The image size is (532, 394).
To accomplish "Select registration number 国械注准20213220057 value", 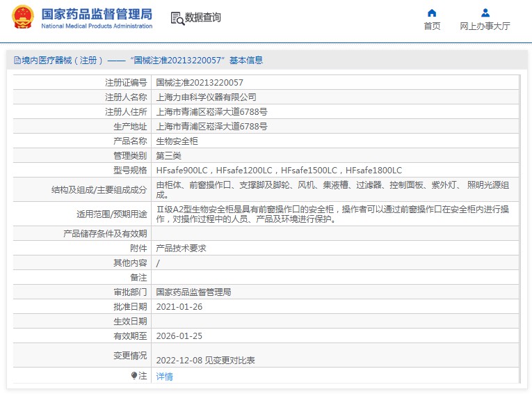I will (x=200, y=83).
